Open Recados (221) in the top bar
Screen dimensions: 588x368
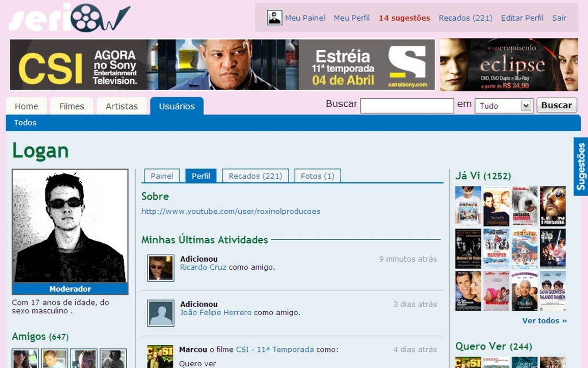(x=465, y=18)
